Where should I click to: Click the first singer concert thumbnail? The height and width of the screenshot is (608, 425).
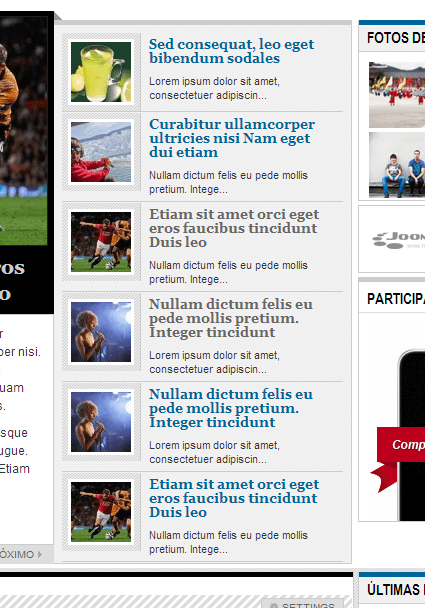[x=101, y=332]
